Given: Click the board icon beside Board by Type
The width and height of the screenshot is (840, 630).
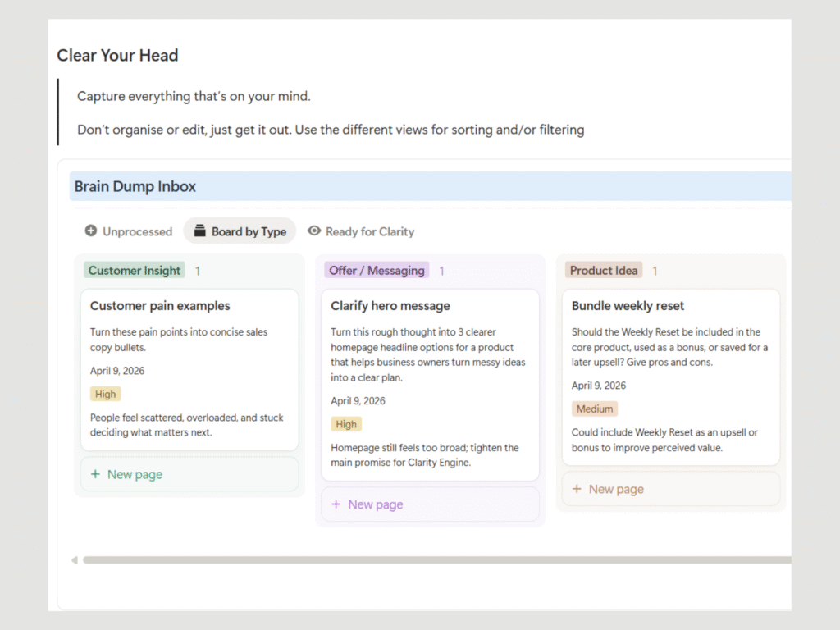Looking at the screenshot, I should 199,231.
